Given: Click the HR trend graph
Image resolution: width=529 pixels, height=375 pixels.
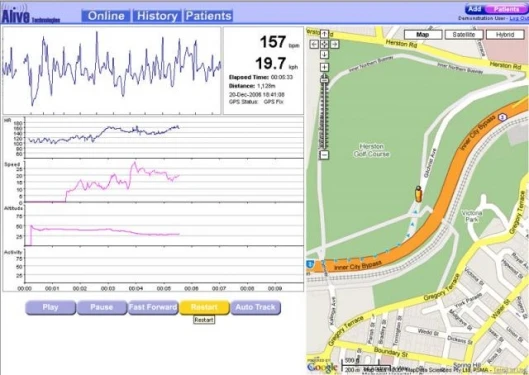Looking at the screenshot, I should (x=164, y=138).
